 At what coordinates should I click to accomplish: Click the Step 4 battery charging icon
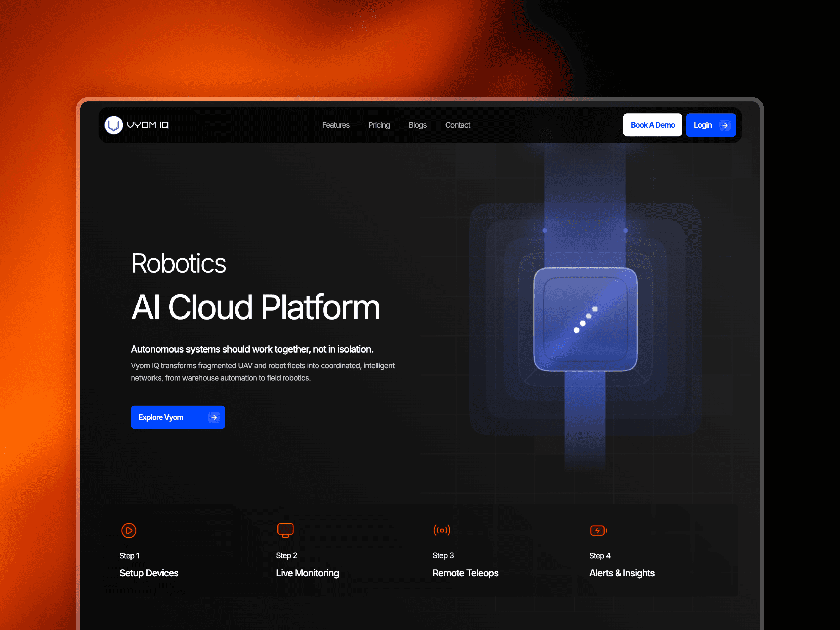(598, 531)
